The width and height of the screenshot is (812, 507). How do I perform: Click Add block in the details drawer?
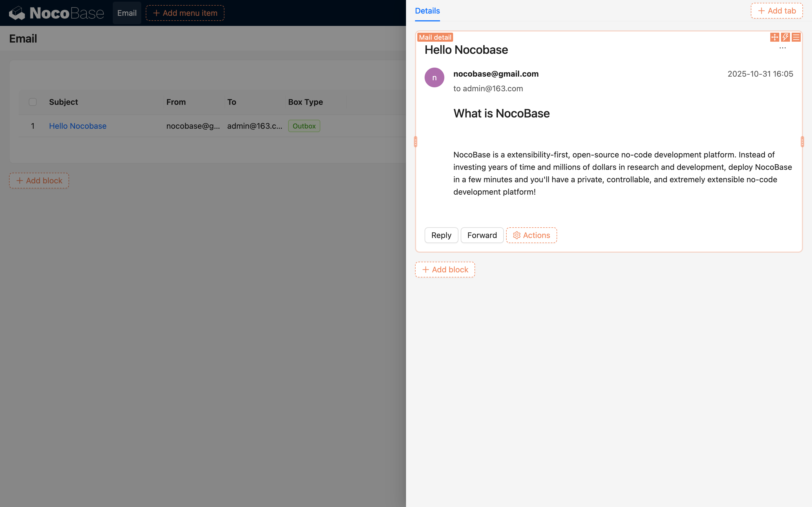(x=445, y=270)
